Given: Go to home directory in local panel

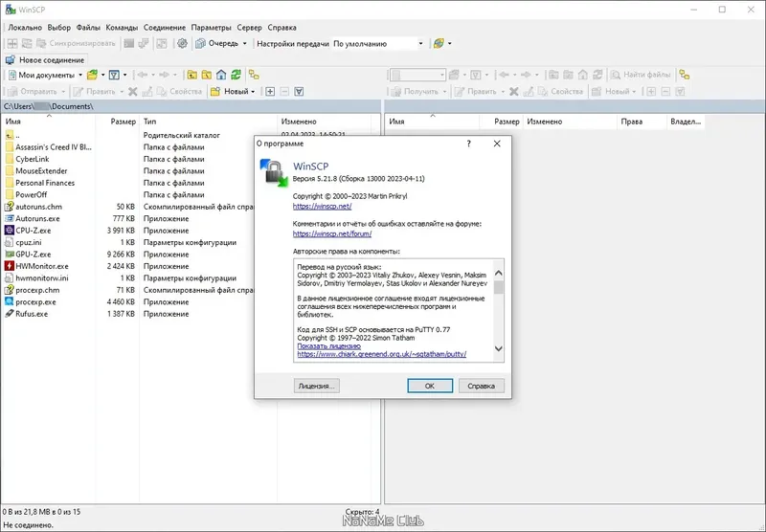Looking at the screenshot, I should 221,75.
